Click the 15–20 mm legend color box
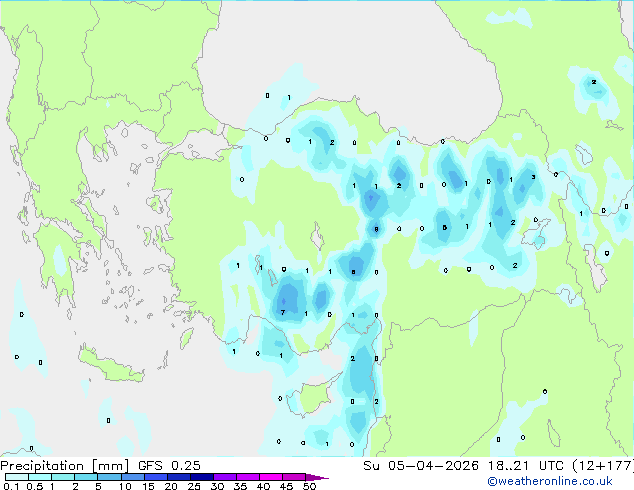This screenshot has width=634, height=490. (155, 477)
